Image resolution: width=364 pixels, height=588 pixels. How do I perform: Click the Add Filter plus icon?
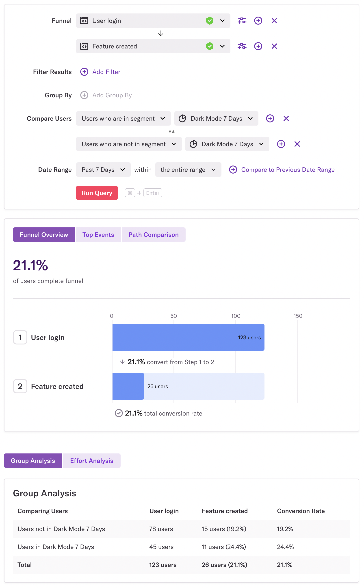coord(84,72)
